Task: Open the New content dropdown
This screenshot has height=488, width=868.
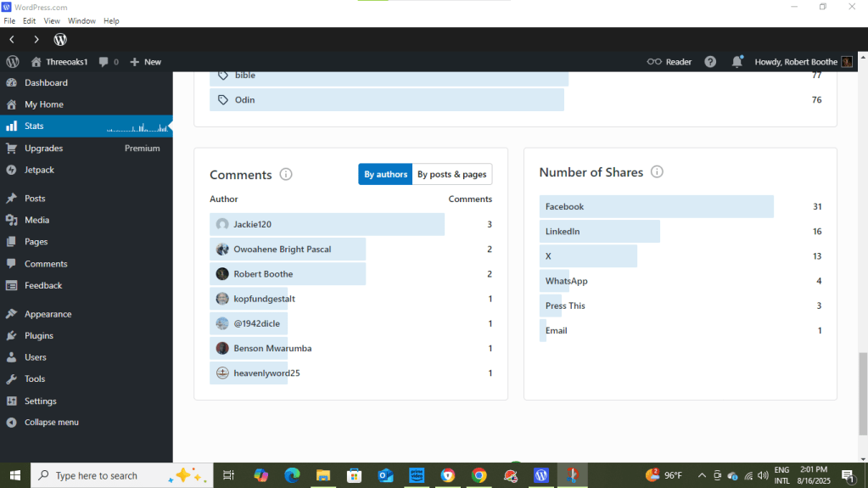Action: tap(145, 62)
